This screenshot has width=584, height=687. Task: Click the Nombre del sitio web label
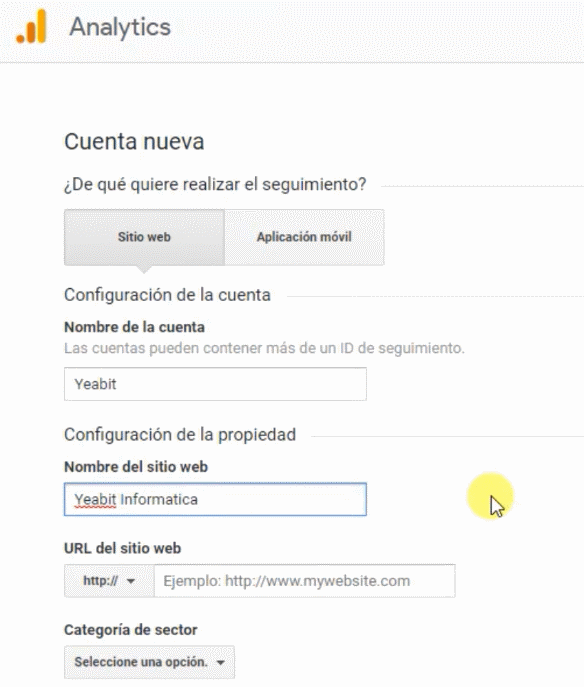click(x=136, y=467)
